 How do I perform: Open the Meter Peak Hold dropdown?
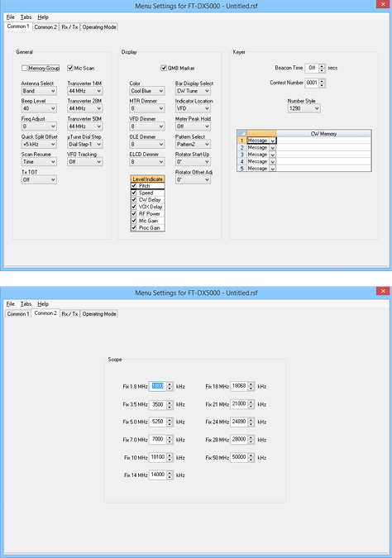(193, 126)
